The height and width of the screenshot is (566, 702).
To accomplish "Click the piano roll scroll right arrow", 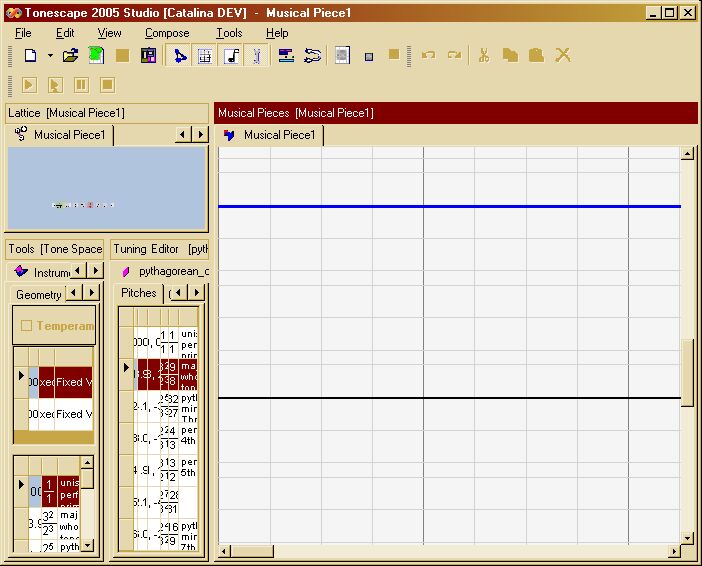I will (x=674, y=551).
